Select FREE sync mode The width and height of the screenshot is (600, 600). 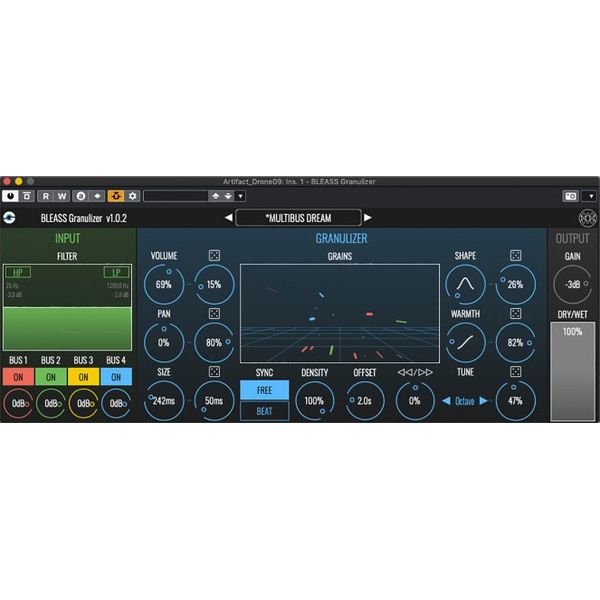coord(264,390)
